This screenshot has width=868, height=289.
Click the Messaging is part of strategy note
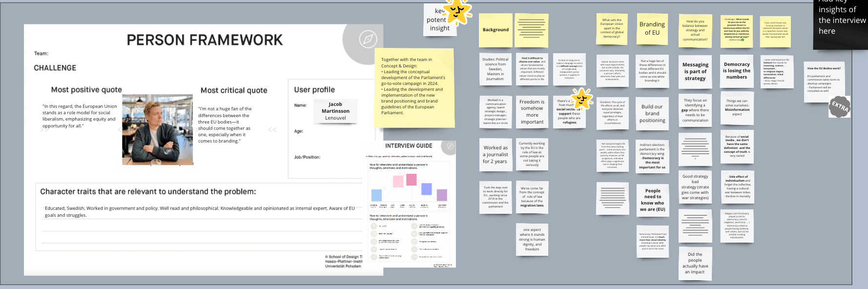695,71
